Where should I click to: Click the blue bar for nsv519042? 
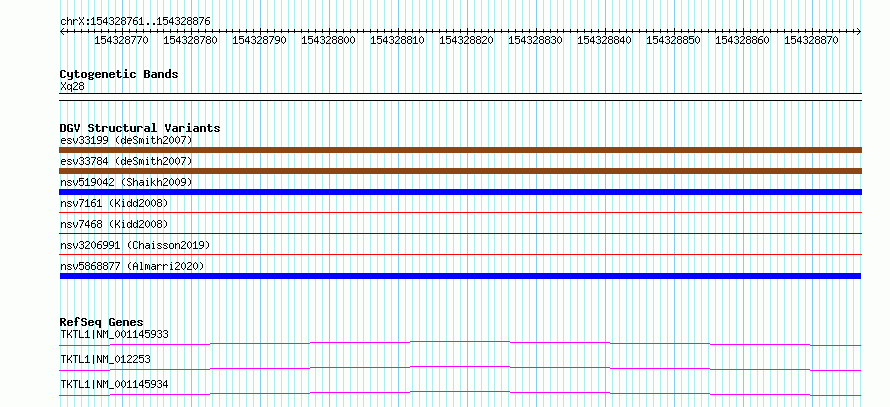(460, 192)
